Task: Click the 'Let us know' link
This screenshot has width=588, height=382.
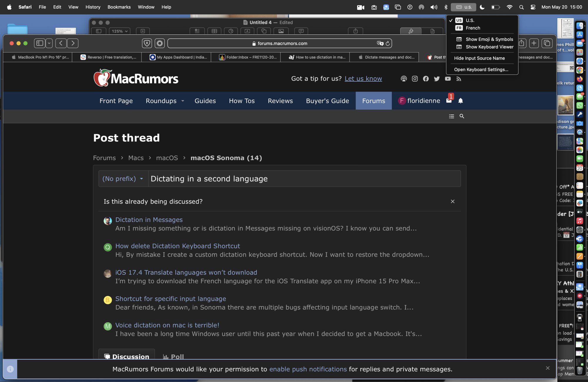Action: (x=363, y=79)
